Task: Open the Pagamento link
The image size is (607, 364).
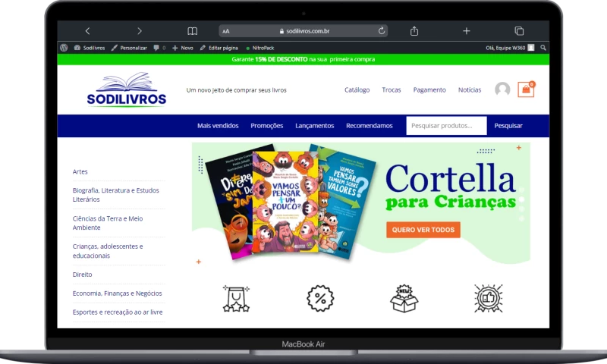Action: pos(429,89)
